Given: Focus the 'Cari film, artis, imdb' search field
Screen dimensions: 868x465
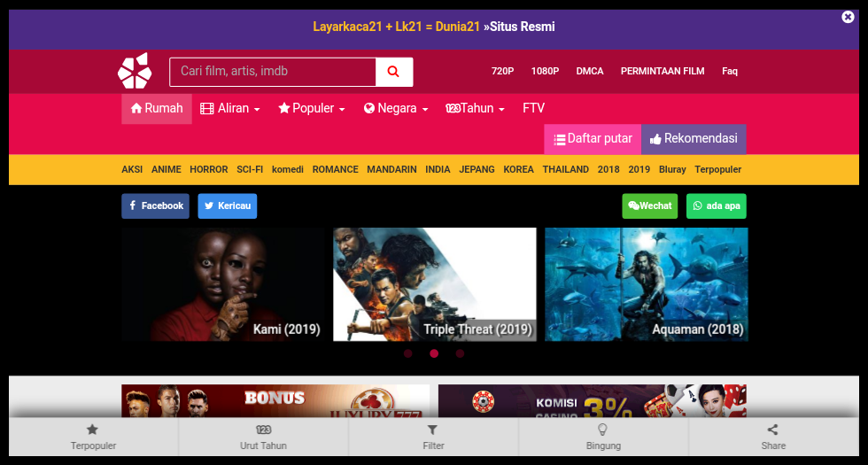Looking at the screenshot, I should tap(273, 72).
